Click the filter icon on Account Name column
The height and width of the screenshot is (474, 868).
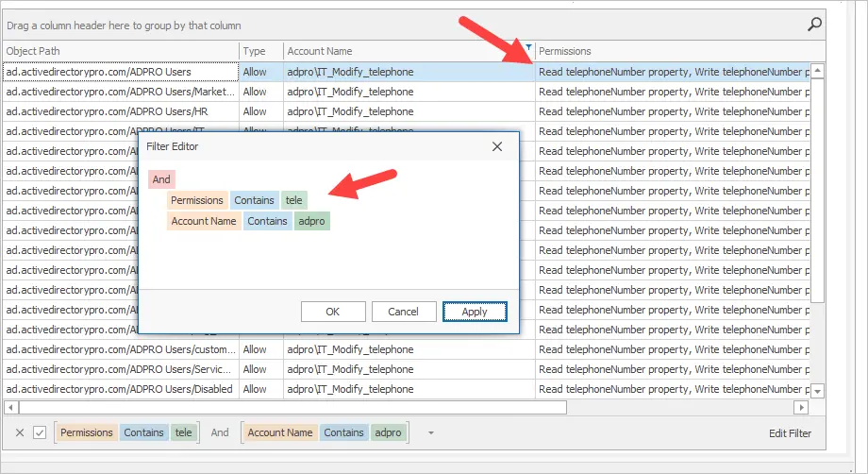pos(528,47)
